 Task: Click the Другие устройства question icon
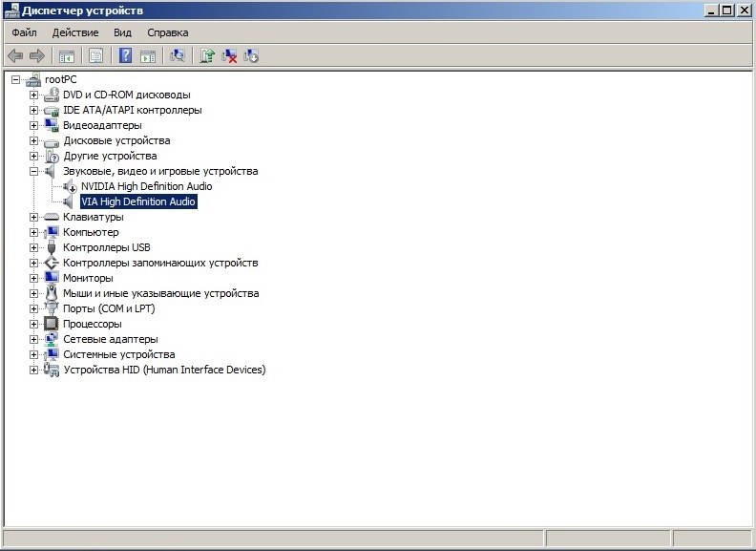52,156
